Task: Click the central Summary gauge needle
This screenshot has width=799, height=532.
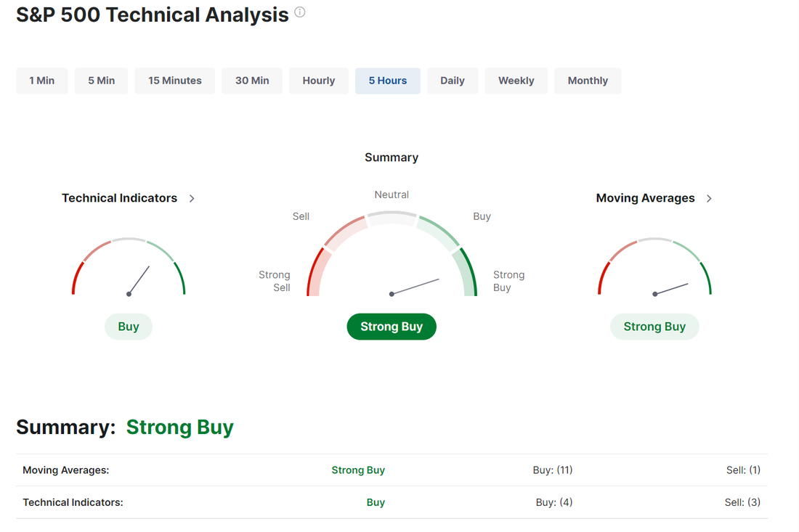Action: pos(415,287)
